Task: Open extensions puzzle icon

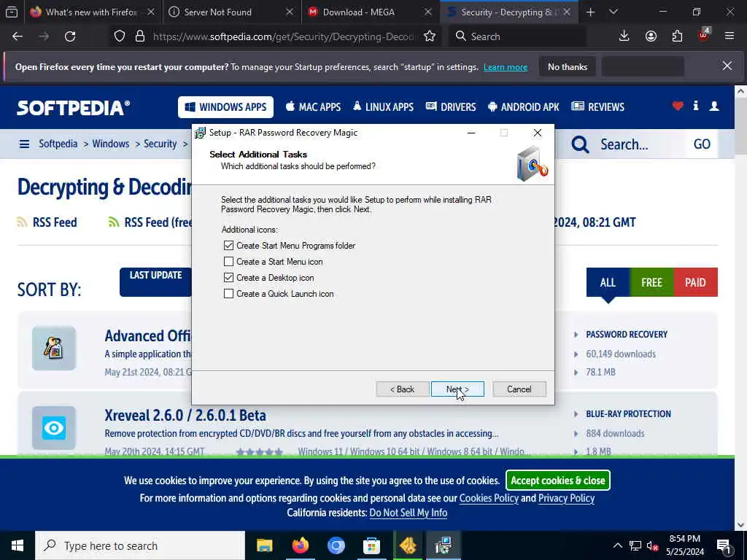Action: [x=677, y=36]
